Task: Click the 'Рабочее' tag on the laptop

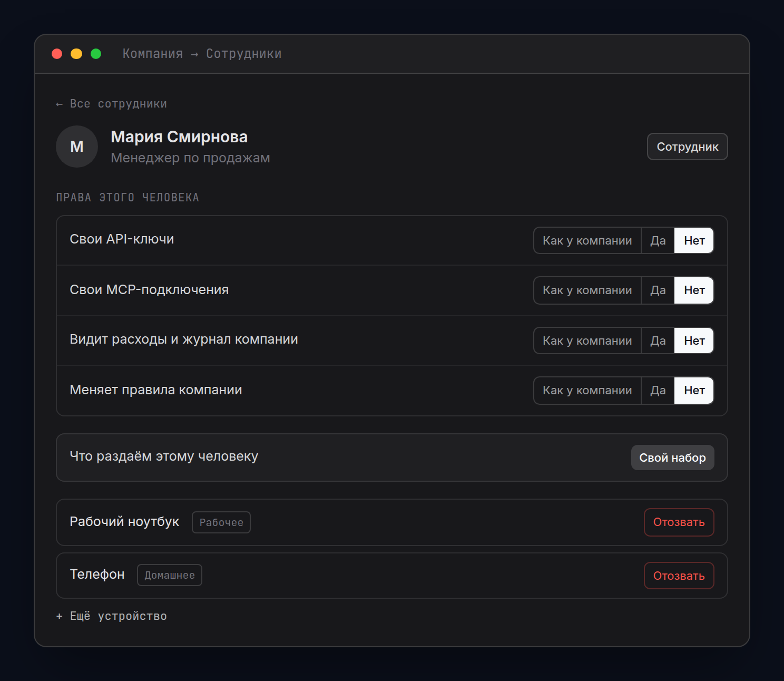Action: tap(221, 522)
